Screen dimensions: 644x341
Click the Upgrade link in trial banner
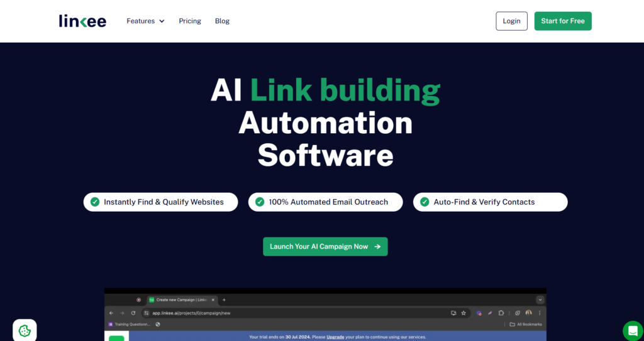coord(335,337)
